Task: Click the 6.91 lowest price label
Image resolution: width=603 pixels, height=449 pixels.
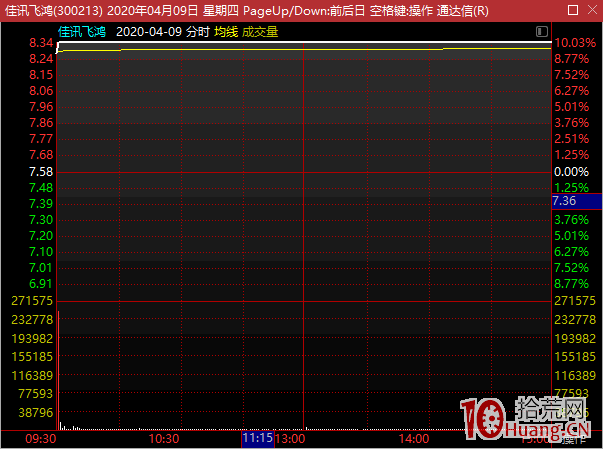Action: [41, 284]
